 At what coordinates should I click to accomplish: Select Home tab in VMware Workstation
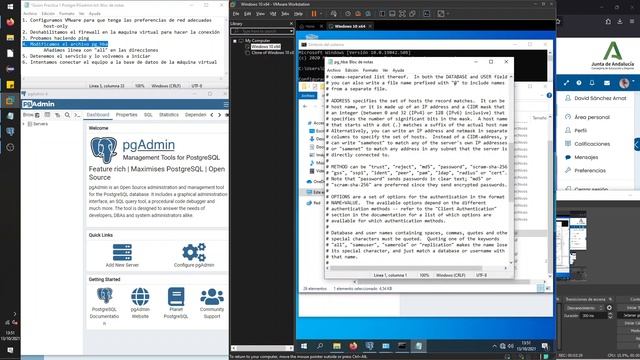[x=310, y=26]
